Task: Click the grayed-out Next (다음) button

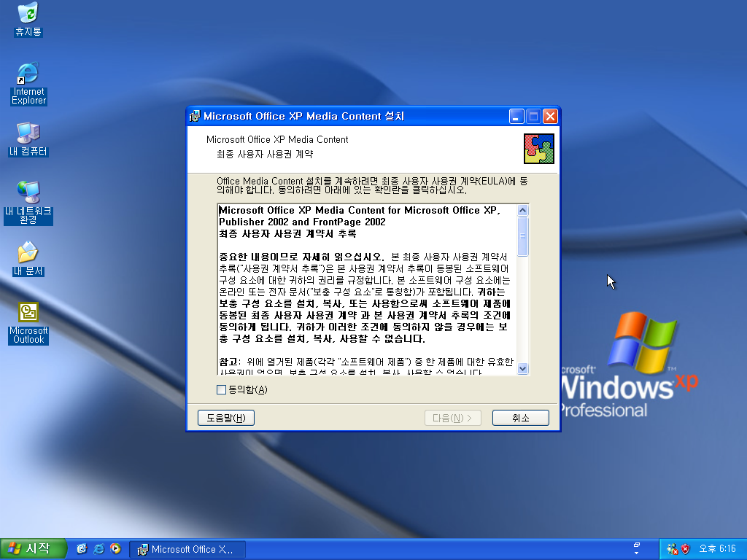Action: click(452, 418)
